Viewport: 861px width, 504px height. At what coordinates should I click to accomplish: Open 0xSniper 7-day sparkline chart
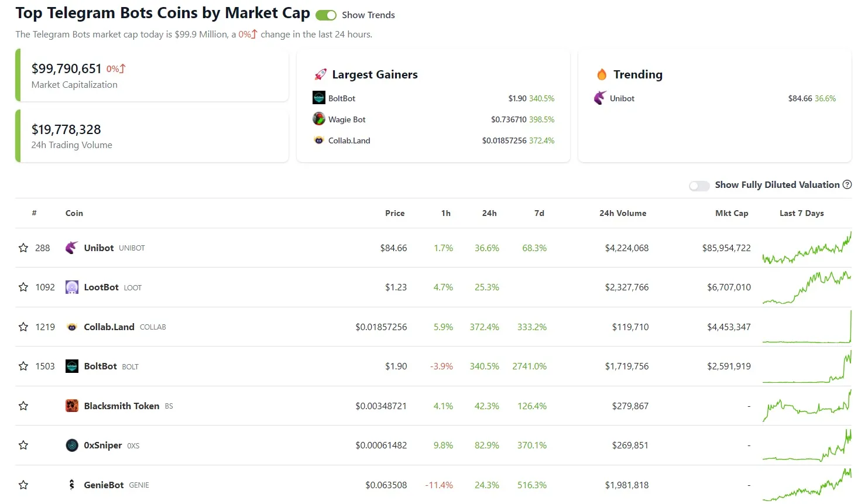[807, 445]
